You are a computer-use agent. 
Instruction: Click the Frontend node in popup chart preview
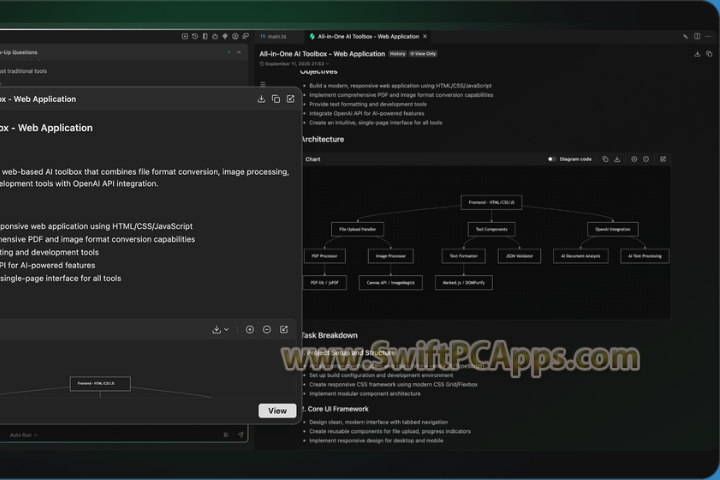100,384
